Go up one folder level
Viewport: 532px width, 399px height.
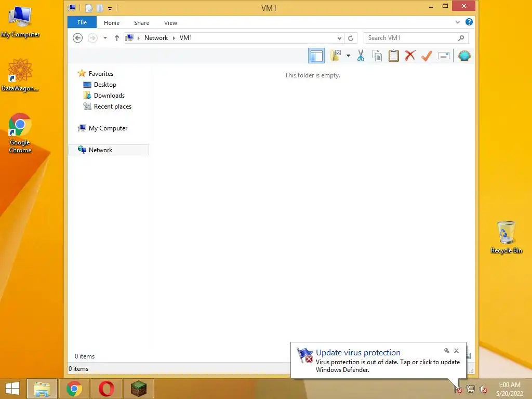tap(117, 38)
